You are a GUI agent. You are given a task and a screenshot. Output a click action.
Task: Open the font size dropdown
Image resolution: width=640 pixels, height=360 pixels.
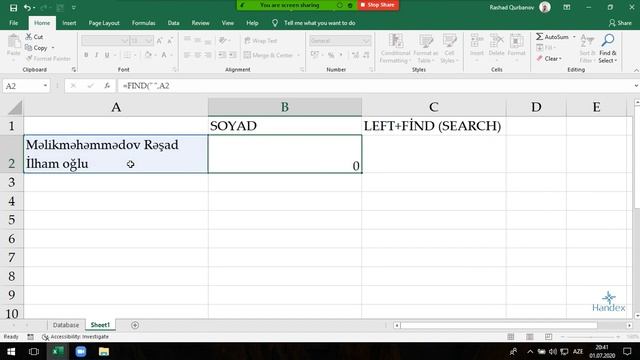[x=149, y=40]
